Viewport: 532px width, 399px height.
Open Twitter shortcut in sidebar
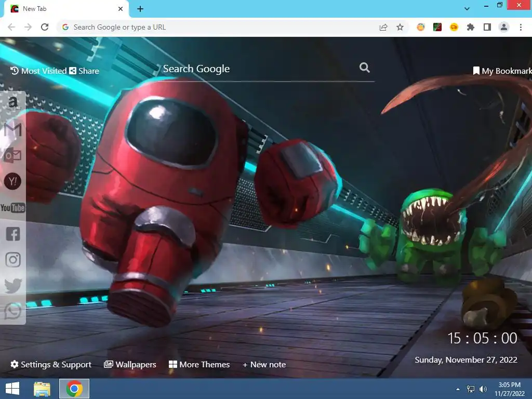[x=13, y=286]
